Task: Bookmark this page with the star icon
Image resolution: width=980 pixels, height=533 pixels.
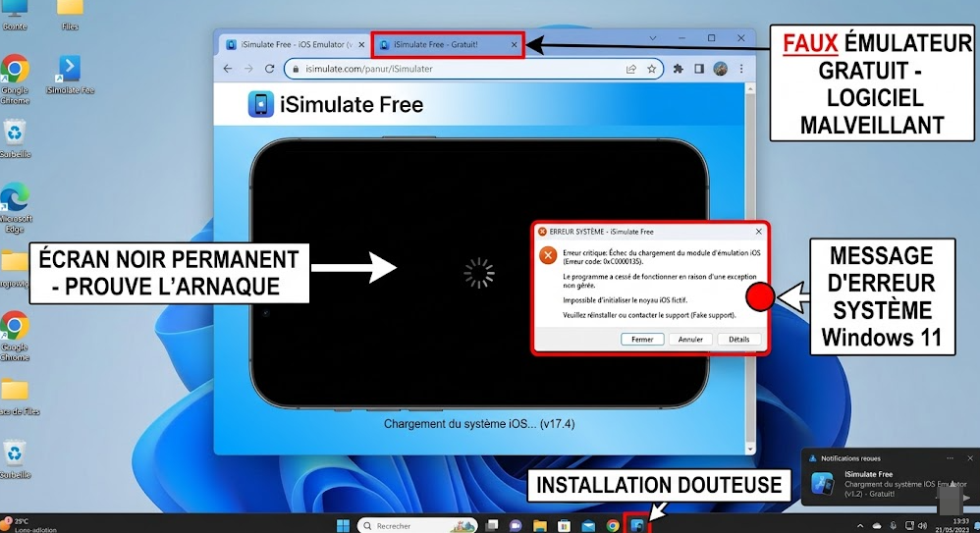Action: [x=651, y=69]
